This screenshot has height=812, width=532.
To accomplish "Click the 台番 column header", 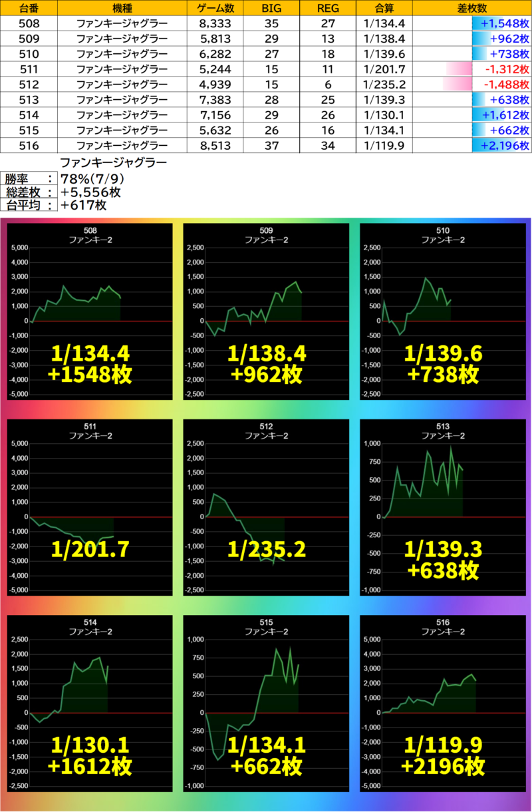I will 29,9.
